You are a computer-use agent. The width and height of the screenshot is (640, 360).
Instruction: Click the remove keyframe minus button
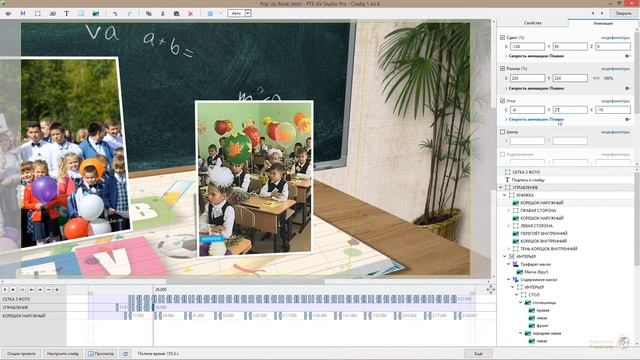click(x=49, y=289)
